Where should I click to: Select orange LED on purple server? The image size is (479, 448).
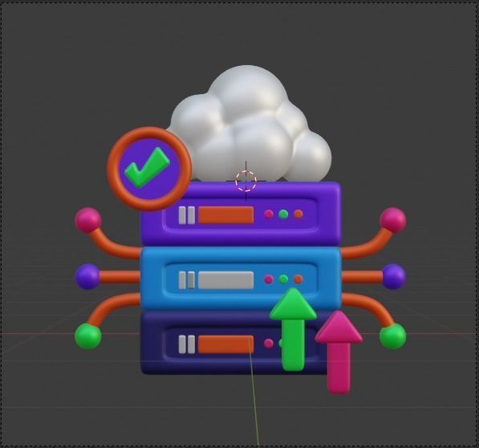click(298, 214)
